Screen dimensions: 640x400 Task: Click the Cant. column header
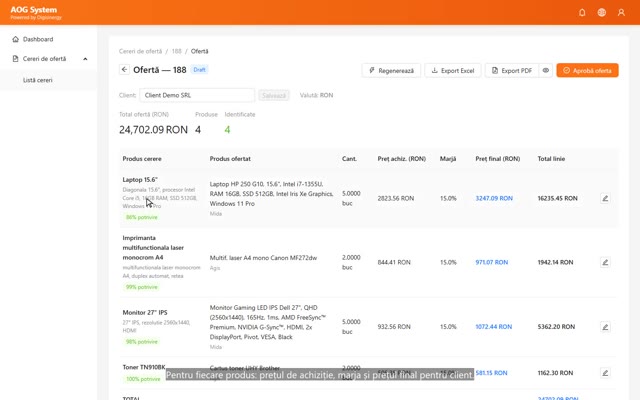click(349, 159)
